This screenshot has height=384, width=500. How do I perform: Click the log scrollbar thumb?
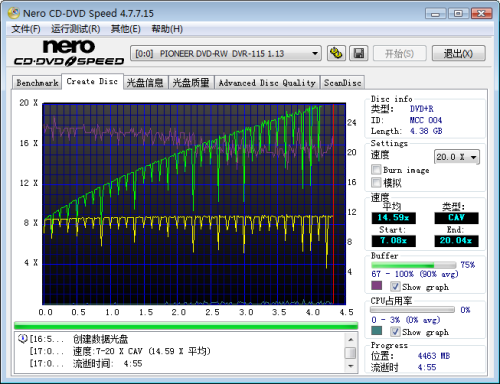350,353
